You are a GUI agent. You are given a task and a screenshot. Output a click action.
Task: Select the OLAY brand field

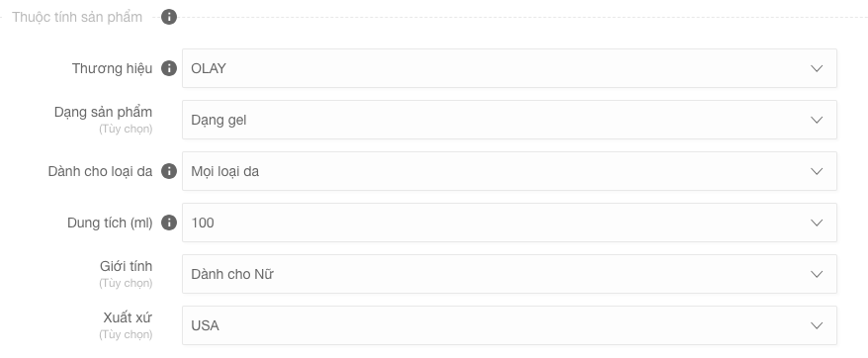[509, 68]
